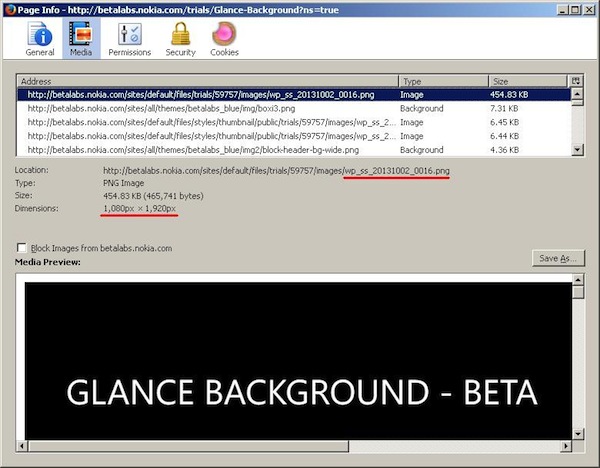Click the Firefox icon in title bar
Screen dimensions: 600x468
pos(10,10)
